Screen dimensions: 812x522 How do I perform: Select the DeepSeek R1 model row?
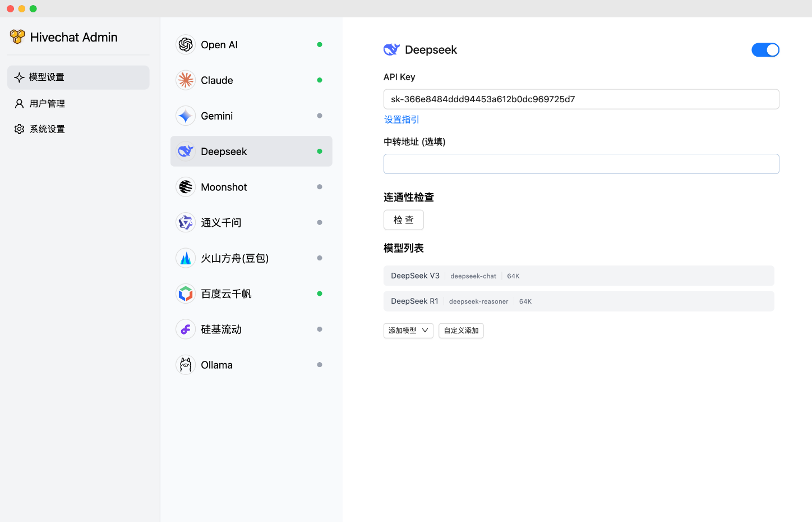pos(579,301)
